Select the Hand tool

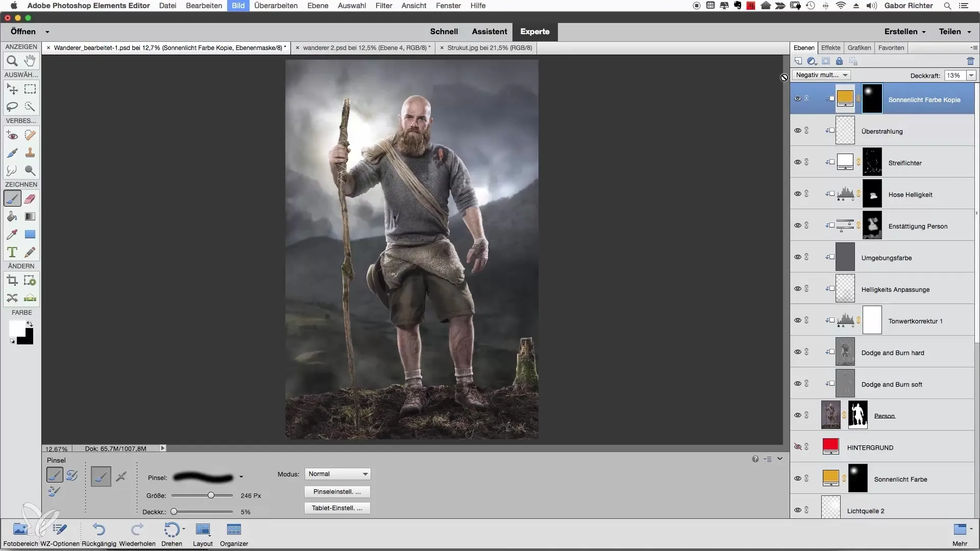30,61
